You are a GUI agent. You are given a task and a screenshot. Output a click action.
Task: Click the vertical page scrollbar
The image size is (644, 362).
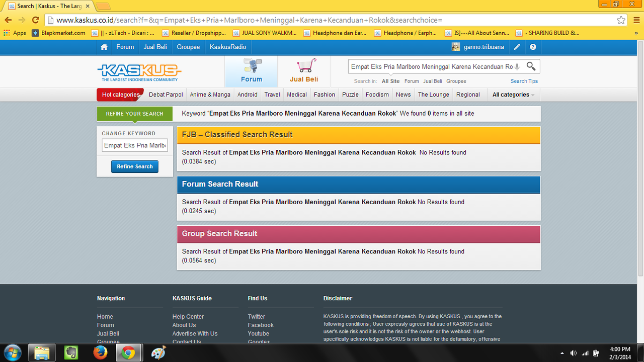pyautogui.click(x=640, y=158)
